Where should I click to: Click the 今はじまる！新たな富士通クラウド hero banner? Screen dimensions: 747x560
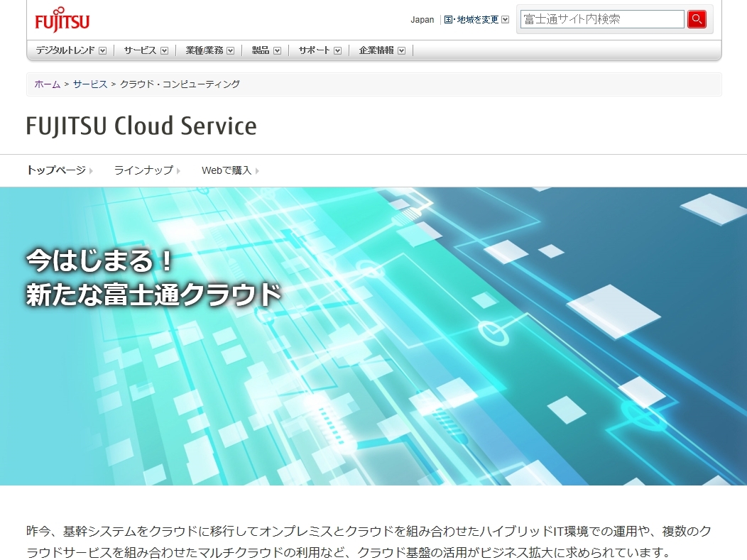click(x=373, y=336)
